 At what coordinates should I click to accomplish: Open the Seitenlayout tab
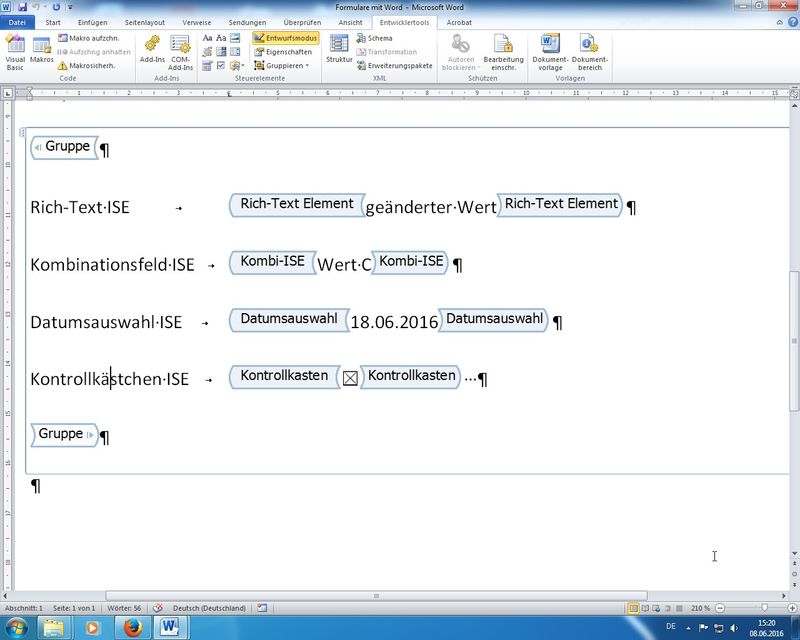coord(145,22)
